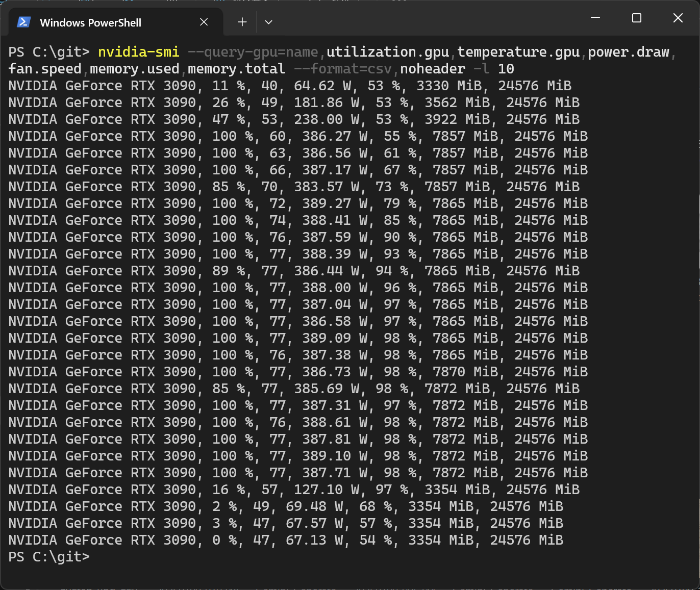The width and height of the screenshot is (700, 590).
Task: Expand the new tab profile dropdown chevron
Action: click(x=268, y=22)
